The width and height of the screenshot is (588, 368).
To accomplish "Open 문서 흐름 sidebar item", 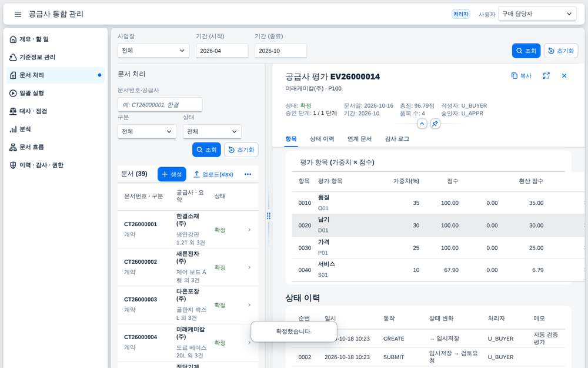I will (55, 147).
